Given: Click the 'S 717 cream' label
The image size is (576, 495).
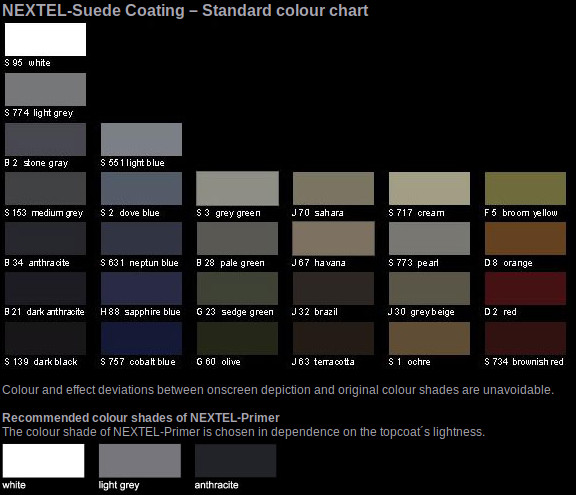Looking at the screenshot, I should (x=416, y=213).
